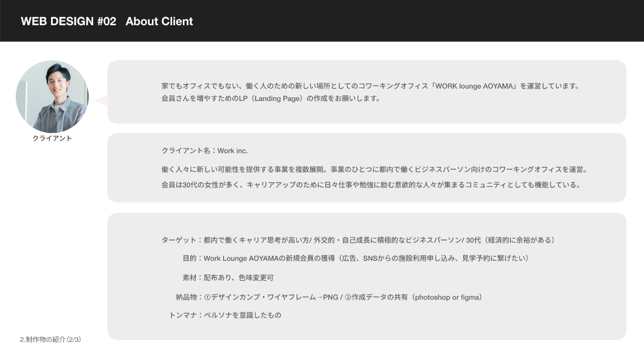Click the pink speech bubble pointer
644x362 pixels.
point(101,100)
